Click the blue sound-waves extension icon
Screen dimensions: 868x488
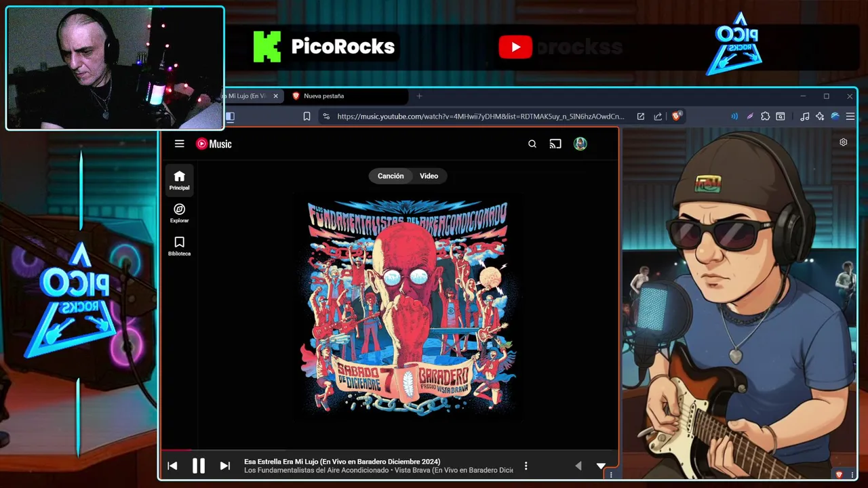pyautogui.click(x=734, y=117)
